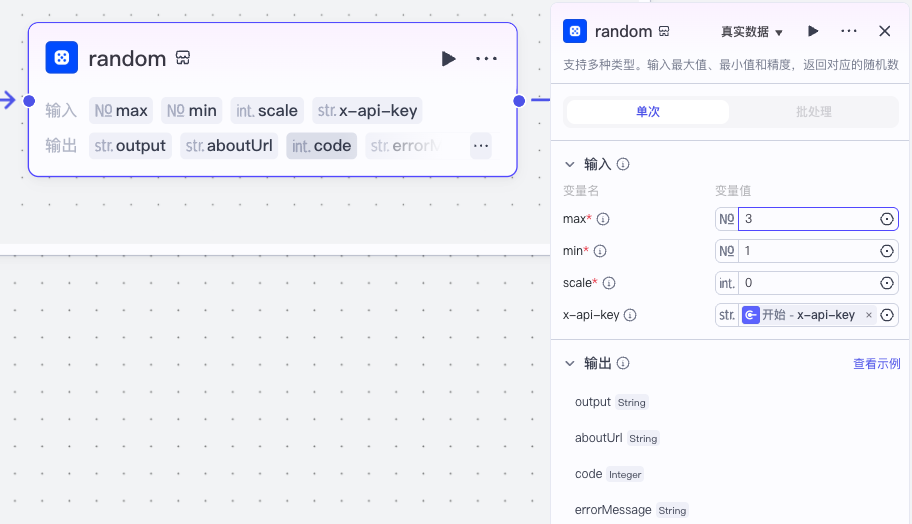Click the max value input field
The height and width of the screenshot is (524, 912).
[806, 219]
